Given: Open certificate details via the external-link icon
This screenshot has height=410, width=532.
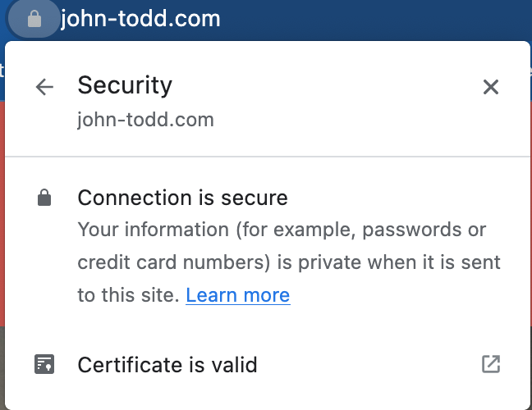Looking at the screenshot, I should (490, 364).
